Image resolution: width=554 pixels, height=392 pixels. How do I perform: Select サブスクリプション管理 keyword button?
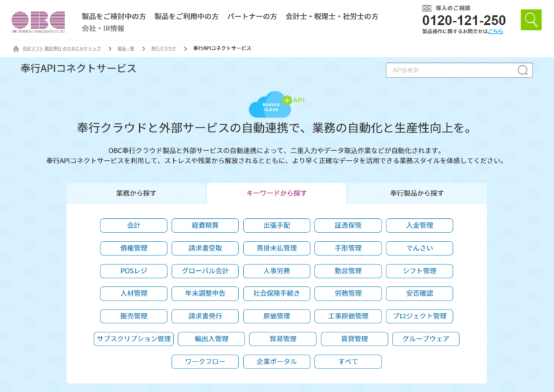(x=134, y=339)
